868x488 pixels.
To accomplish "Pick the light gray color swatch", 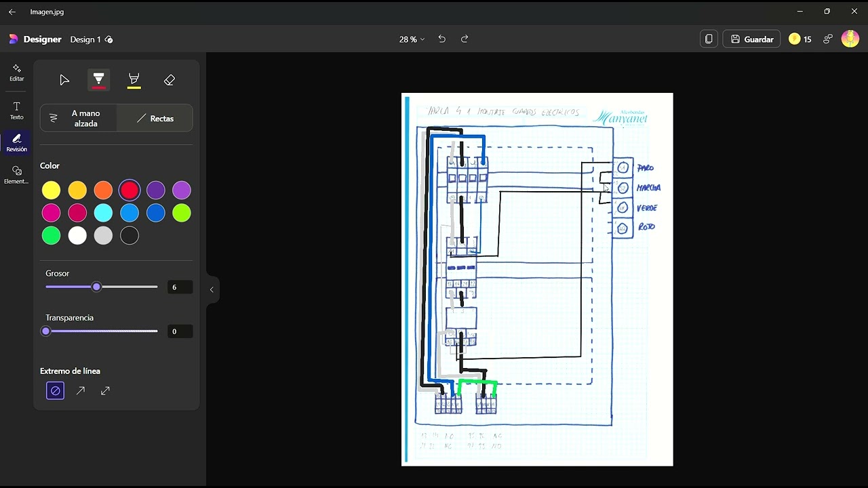I will tap(103, 235).
